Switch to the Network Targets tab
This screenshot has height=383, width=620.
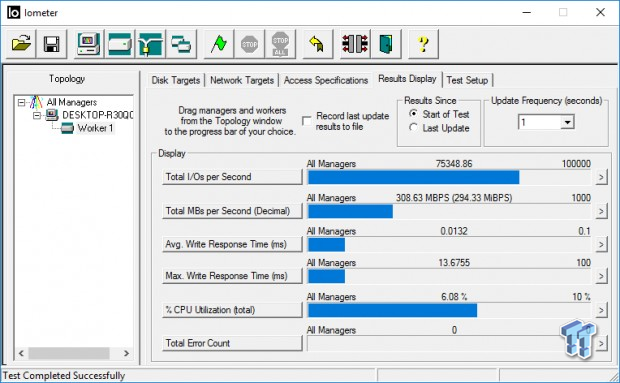pyautogui.click(x=242, y=80)
